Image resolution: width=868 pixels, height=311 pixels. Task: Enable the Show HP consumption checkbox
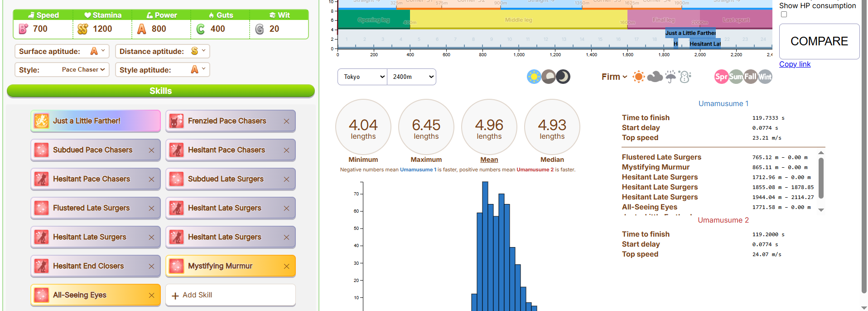click(x=784, y=15)
